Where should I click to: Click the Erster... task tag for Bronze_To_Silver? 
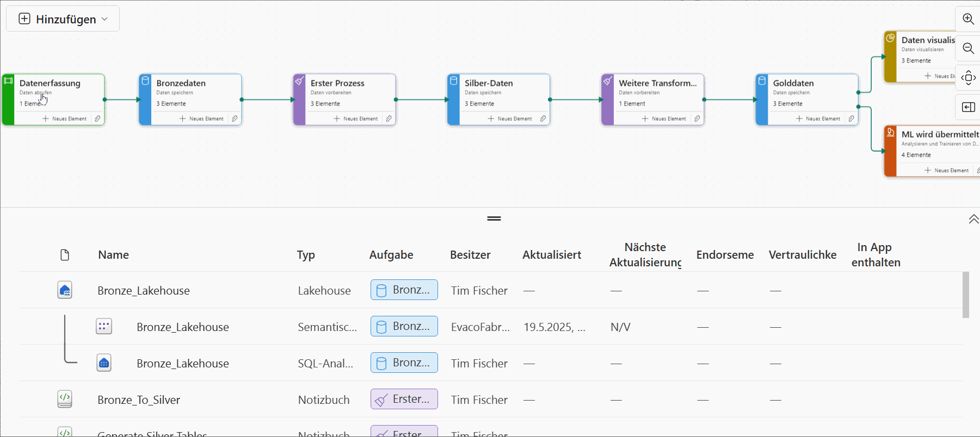[x=404, y=399]
